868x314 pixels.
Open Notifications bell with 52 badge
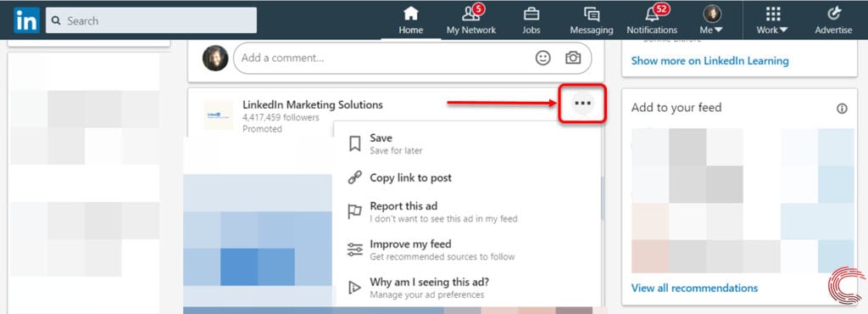652,20
